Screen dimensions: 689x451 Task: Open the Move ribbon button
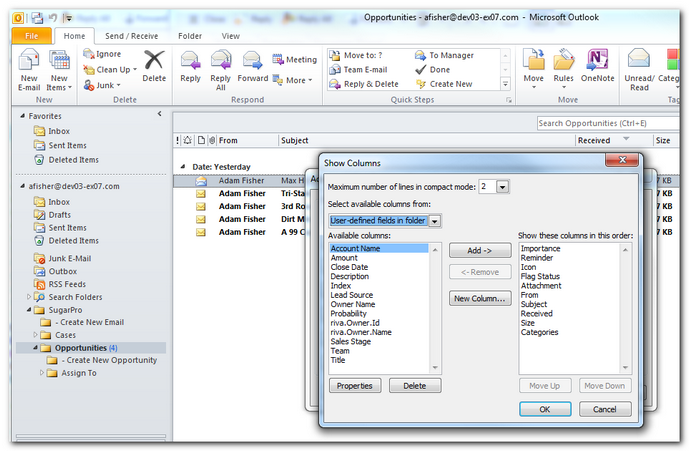533,68
